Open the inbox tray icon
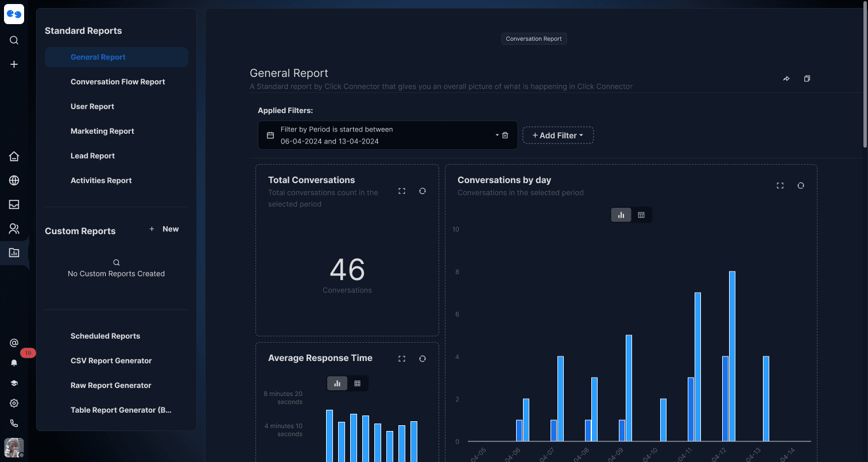Image resolution: width=868 pixels, height=462 pixels. click(14, 204)
